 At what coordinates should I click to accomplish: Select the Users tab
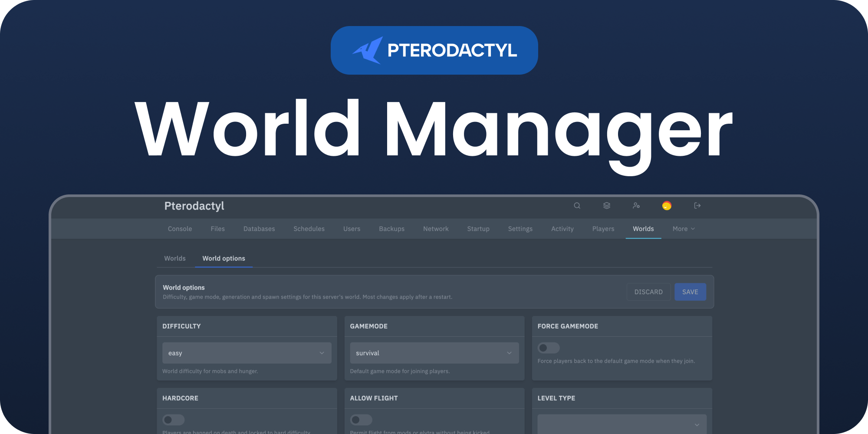[x=352, y=229]
